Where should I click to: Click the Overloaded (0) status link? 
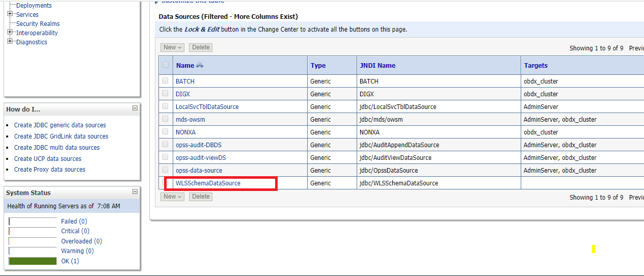[82, 241]
